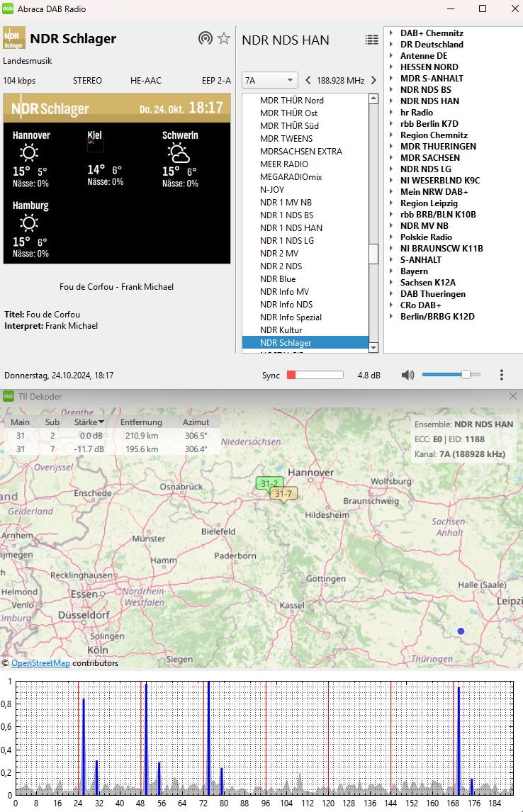Expand the hr Radio ensemble
523x812 pixels.
point(391,113)
